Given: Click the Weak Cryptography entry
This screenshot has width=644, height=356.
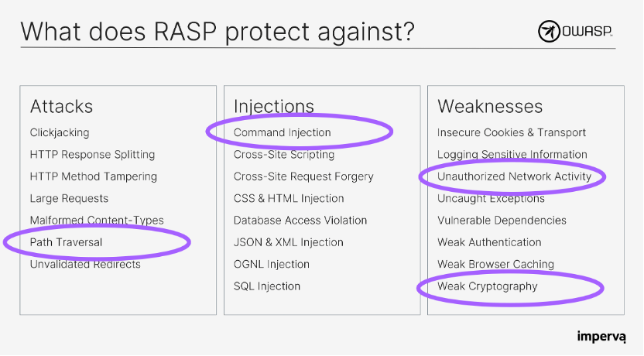Looking at the screenshot, I should [x=488, y=286].
